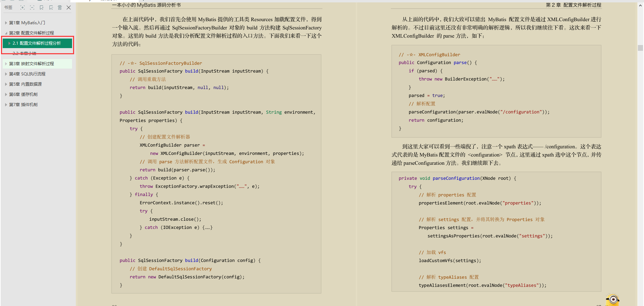This screenshot has width=644, height=306.
Task: Collapse 第2章 配置文件解析过程 tree arrow
Action: [6, 33]
